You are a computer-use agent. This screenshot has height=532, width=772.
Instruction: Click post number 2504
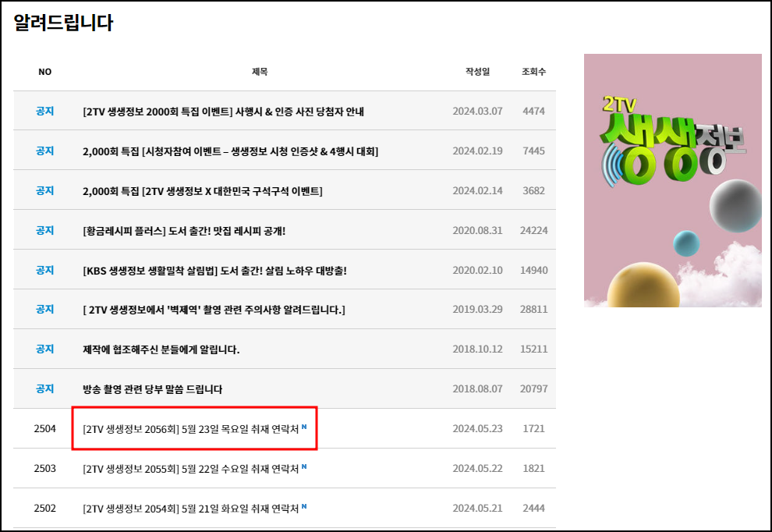pyautogui.click(x=44, y=428)
